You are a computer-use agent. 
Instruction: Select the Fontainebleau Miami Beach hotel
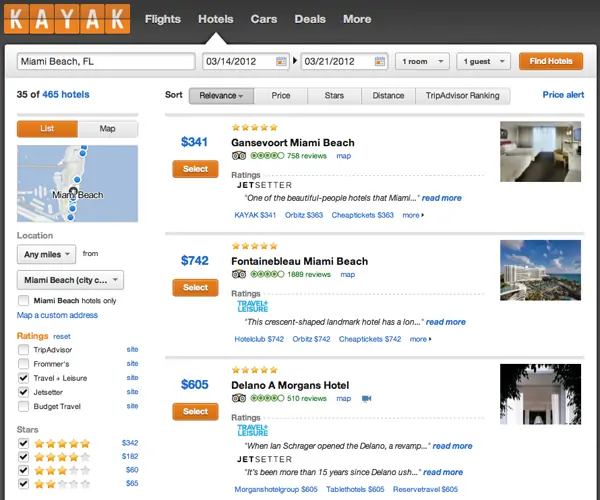196,288
